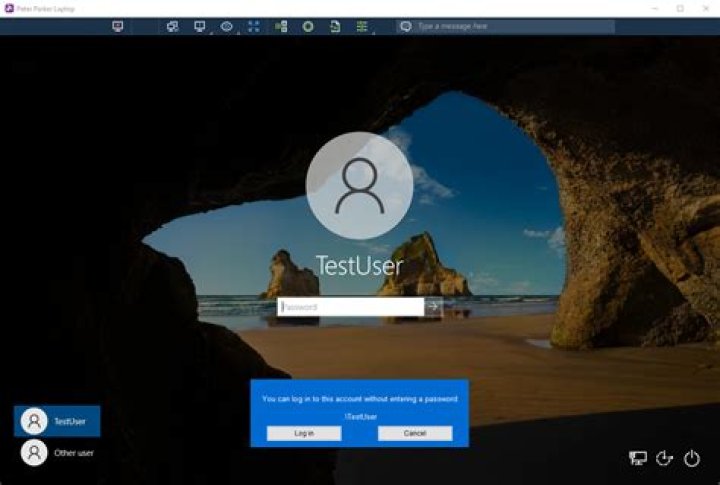Click the network icon on the login screen
Viewport: 720px width, 485px height.
(637, 459)
